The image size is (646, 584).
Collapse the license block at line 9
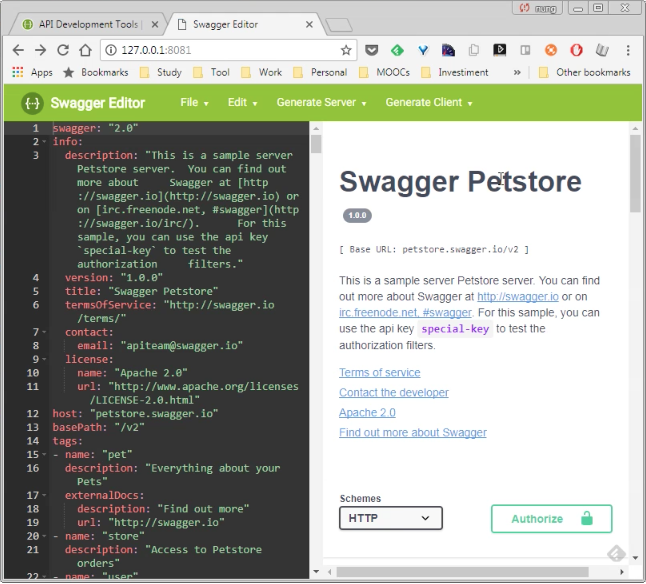44,360
